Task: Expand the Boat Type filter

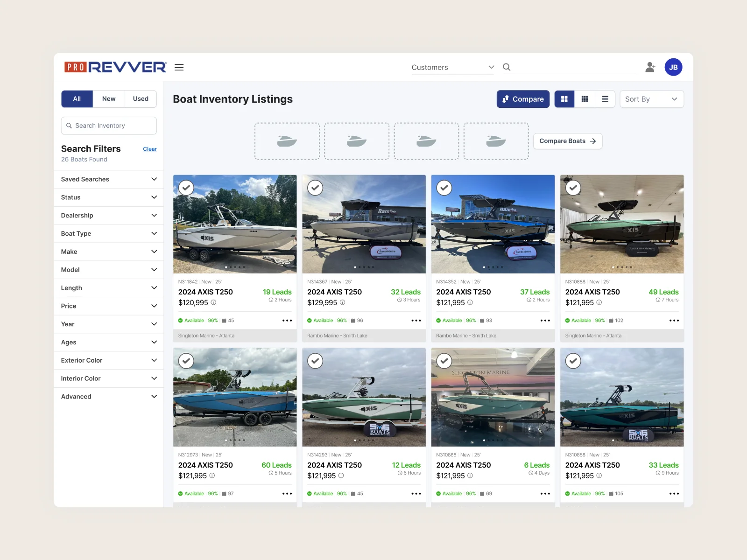Action: pos(109,233)
